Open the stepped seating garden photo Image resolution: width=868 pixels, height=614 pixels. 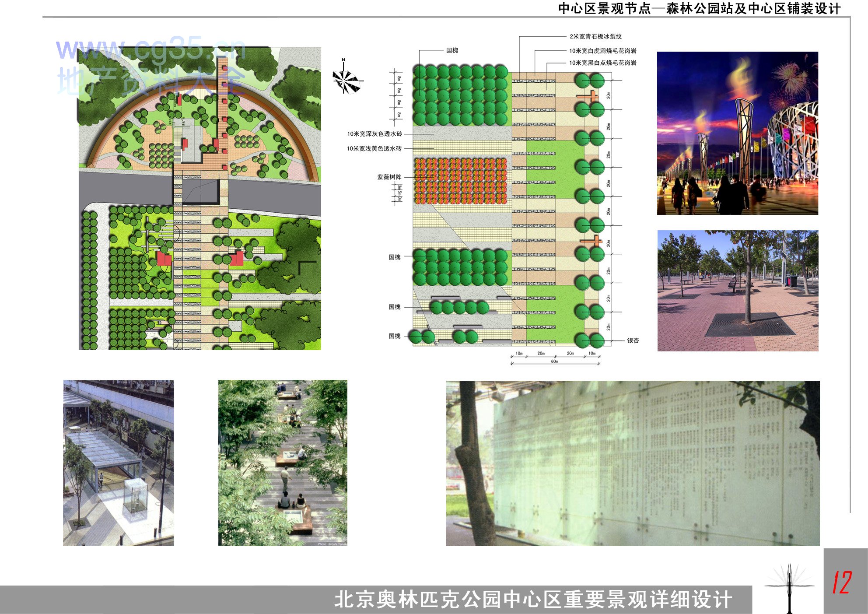[x=283, y=463]
